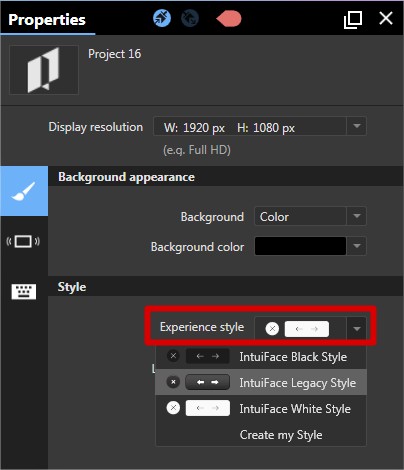
Task: Click the blue pin icon in header
Action: 162,18
